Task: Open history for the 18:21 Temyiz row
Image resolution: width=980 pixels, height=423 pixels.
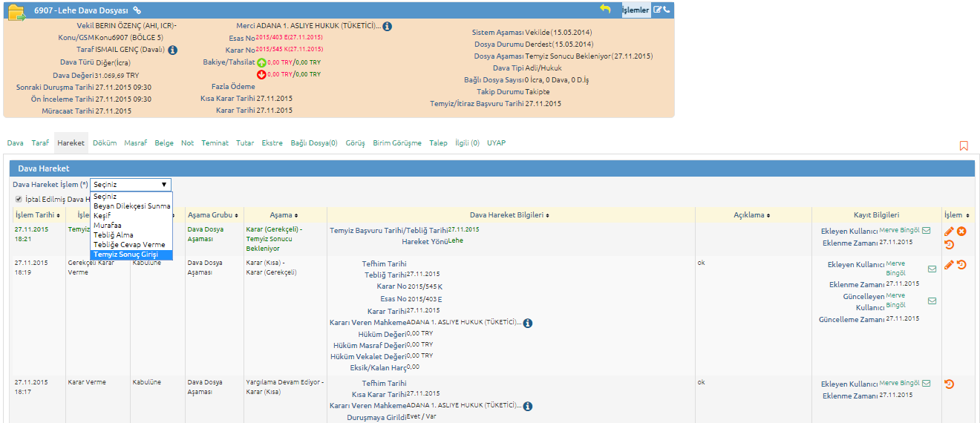Action: 949,245
